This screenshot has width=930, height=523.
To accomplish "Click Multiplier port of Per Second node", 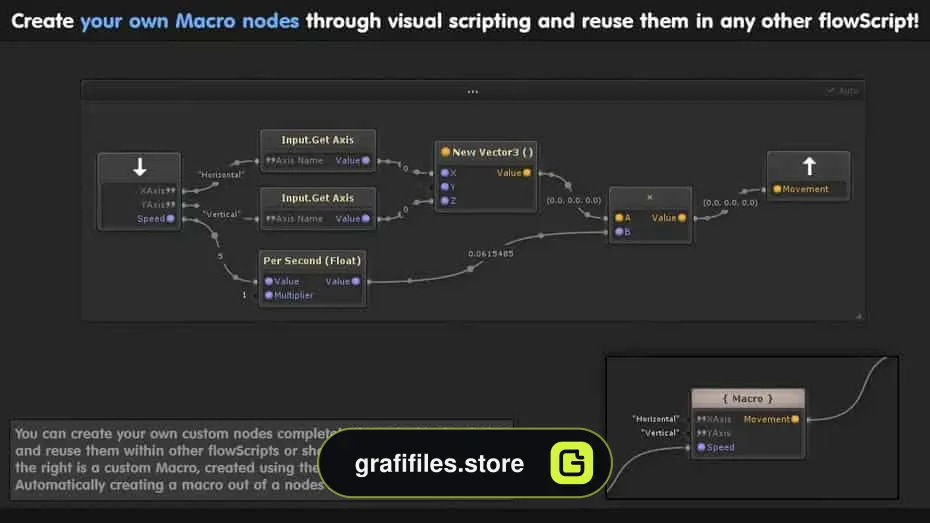I will [269, 295].
